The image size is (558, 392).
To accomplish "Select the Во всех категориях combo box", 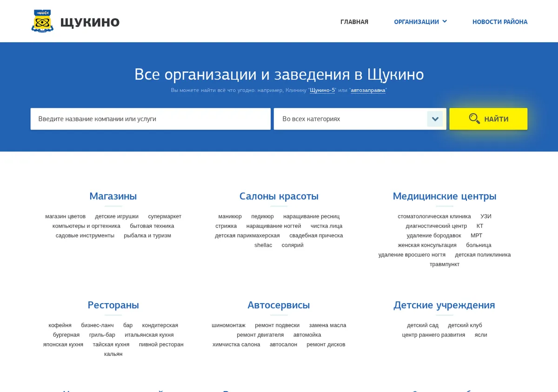I will point(360,119).
